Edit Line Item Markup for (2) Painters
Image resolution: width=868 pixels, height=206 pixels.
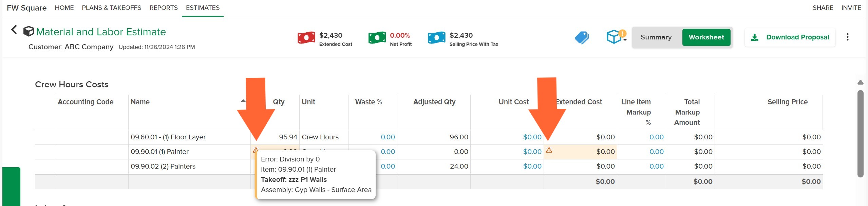coord(641,166)
